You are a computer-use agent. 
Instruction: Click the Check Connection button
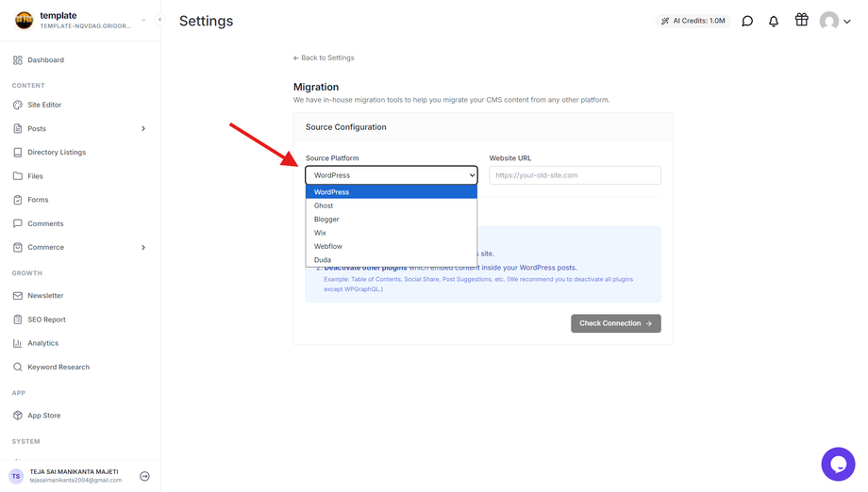click(615, 323)
